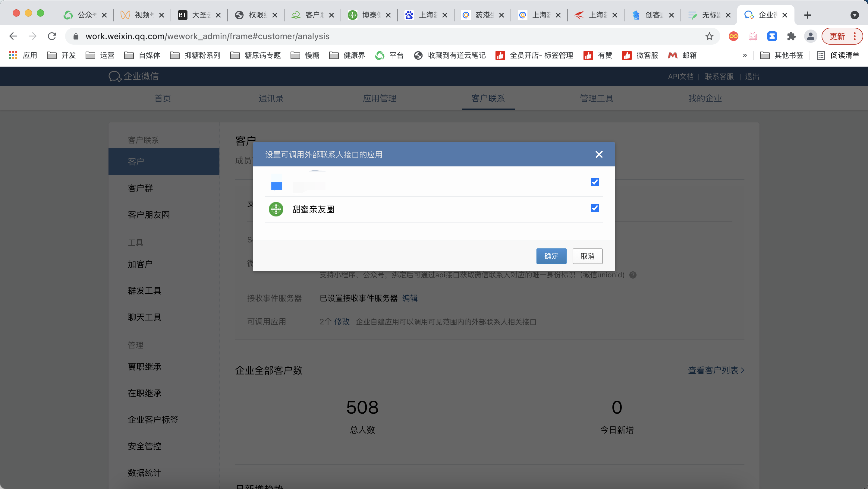Viewport: 868px width, 489px height.
Task: Uncheck the first app's checkbox
Action: [595, 182]
